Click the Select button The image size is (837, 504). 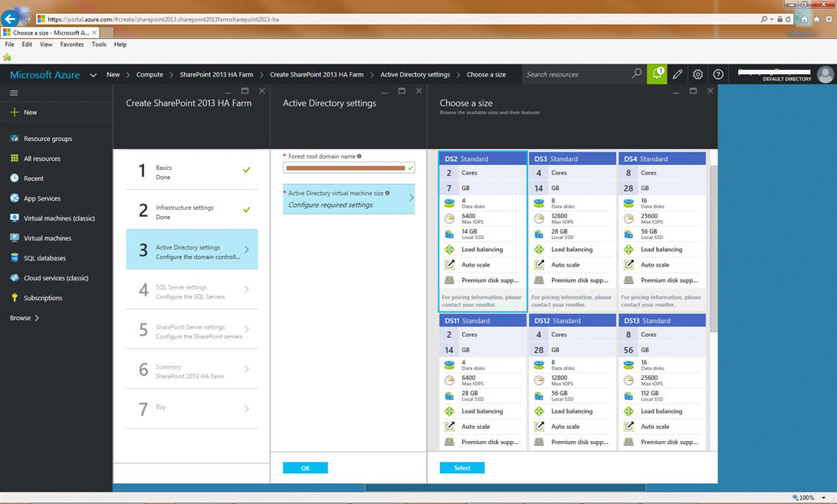click(x=462, y=468)
